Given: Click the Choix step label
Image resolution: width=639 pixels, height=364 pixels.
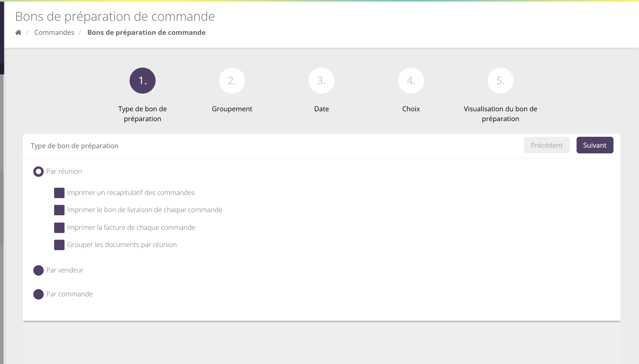Looking at the screenshot, I should click(411, 109).
